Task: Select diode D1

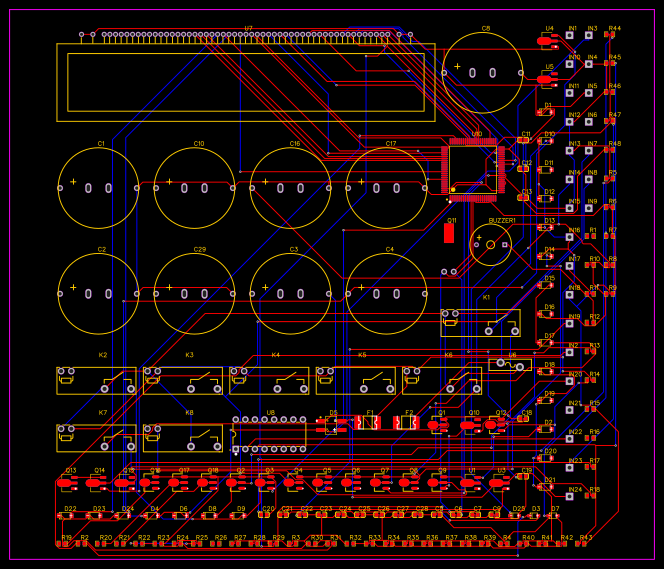Action: pyautogui.click(x=545, y=112)
